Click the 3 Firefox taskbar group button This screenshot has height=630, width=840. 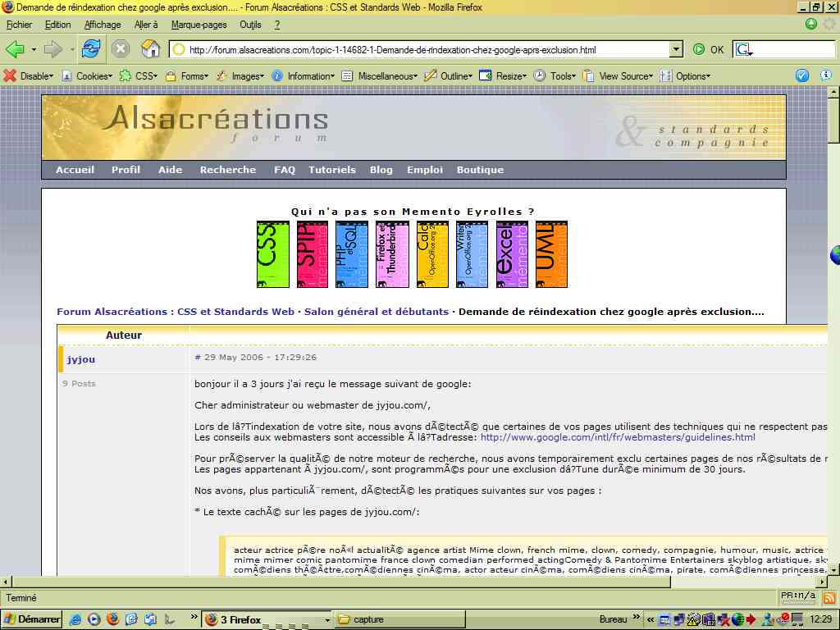[267, 620]
